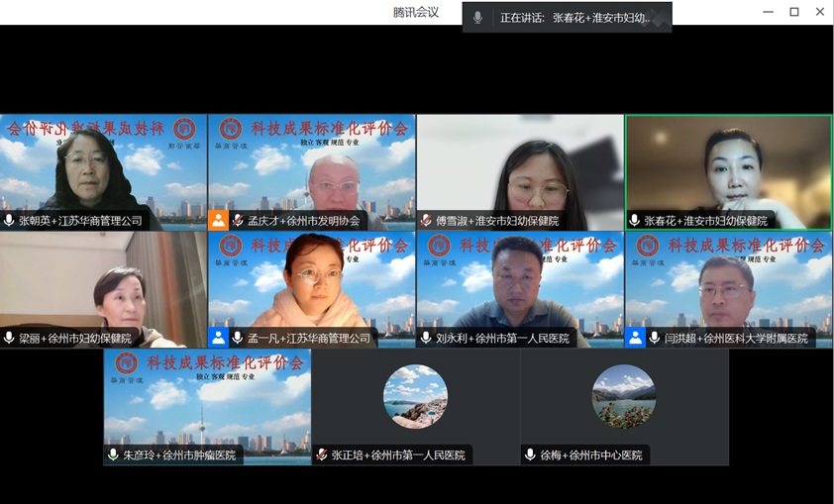The height and width of the screenshot is (504, 834).
Task: Click name label 孟一凡+江苏华商管理公司
Action: tap(309, 338)
